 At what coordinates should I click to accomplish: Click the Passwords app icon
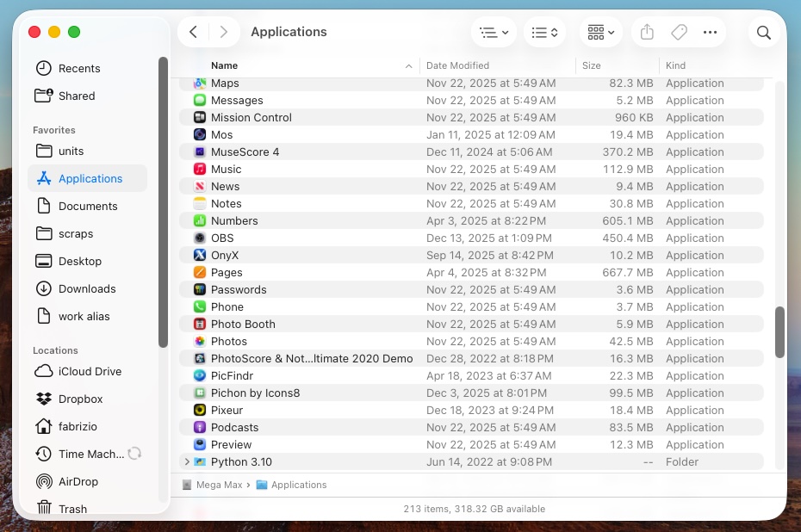point(200,289)
